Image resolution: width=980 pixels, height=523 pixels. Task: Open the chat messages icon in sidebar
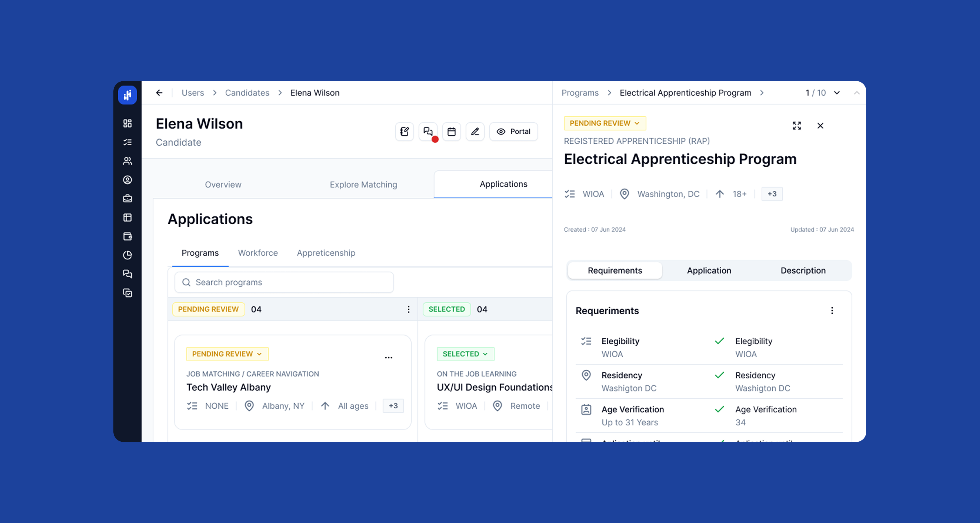[127, 274]
